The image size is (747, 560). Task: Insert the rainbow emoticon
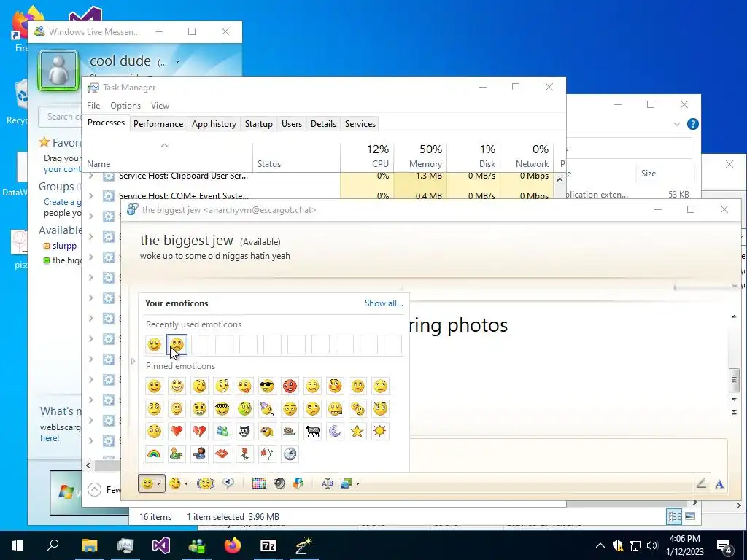coord(154,454)
